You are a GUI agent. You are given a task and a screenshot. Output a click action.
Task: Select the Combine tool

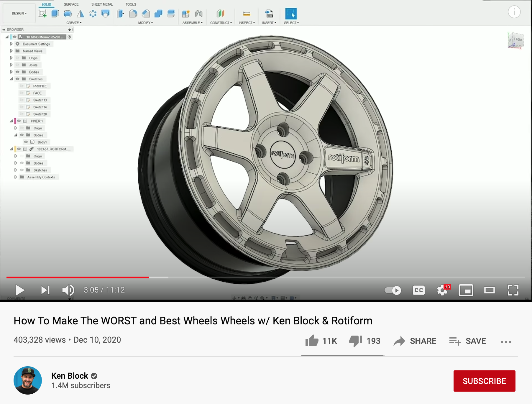158,14
